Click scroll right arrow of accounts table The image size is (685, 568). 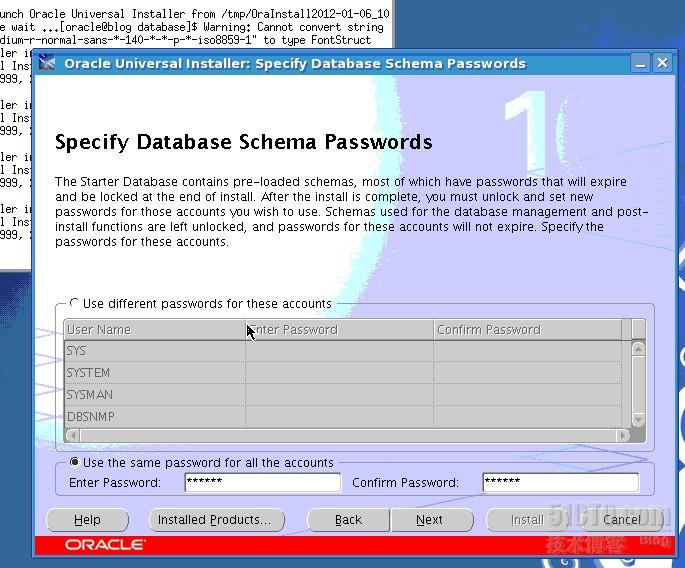pos(623,435)
